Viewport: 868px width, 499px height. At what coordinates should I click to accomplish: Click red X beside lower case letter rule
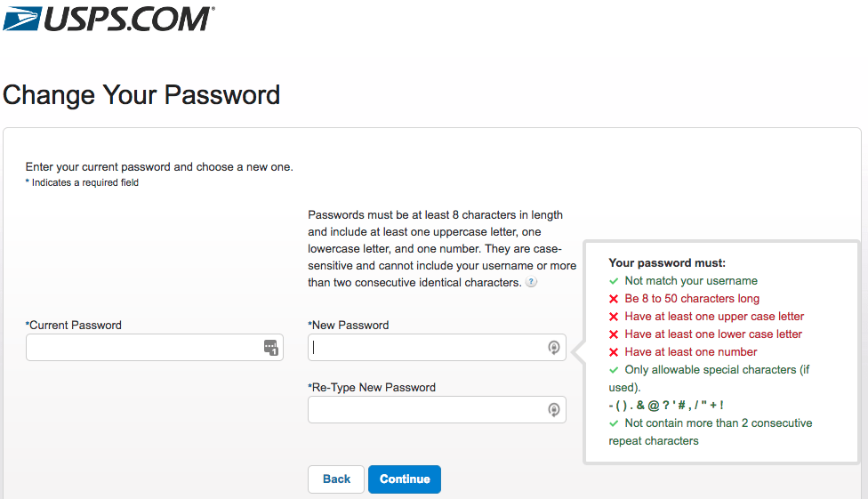(x=614, y=334)
